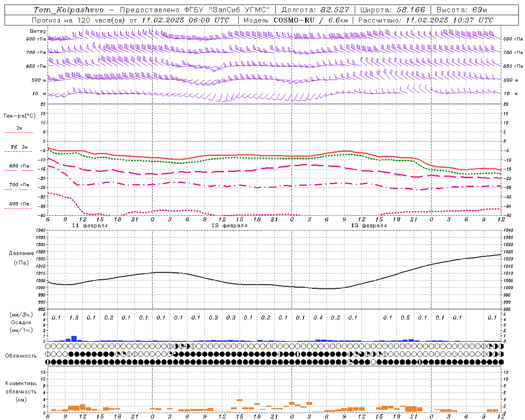
Task: Click the longitude value Долгота: 82.527
Action: [315, 10]
